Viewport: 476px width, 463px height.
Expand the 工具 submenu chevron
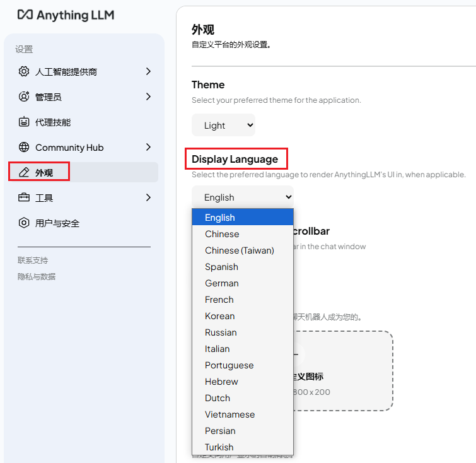pyautogui.click(x=148, y=197)
